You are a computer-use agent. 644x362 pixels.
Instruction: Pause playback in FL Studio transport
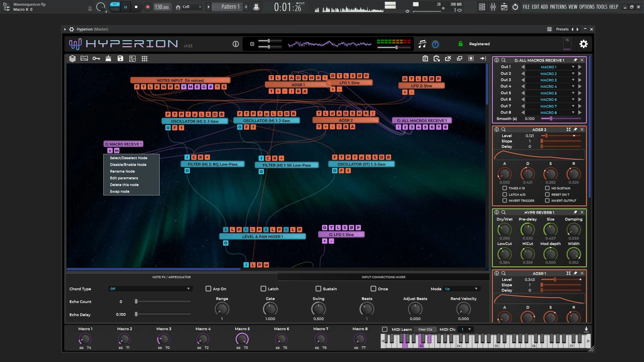125,7
